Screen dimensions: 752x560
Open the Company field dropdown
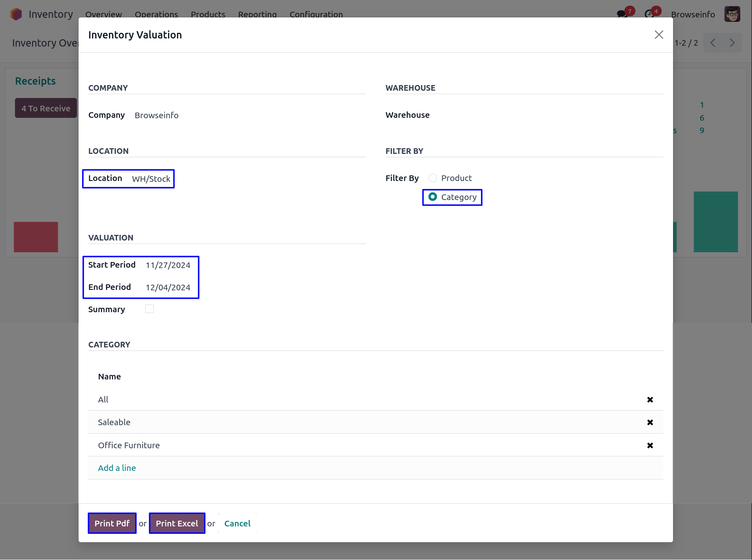(x=157, y=115)
